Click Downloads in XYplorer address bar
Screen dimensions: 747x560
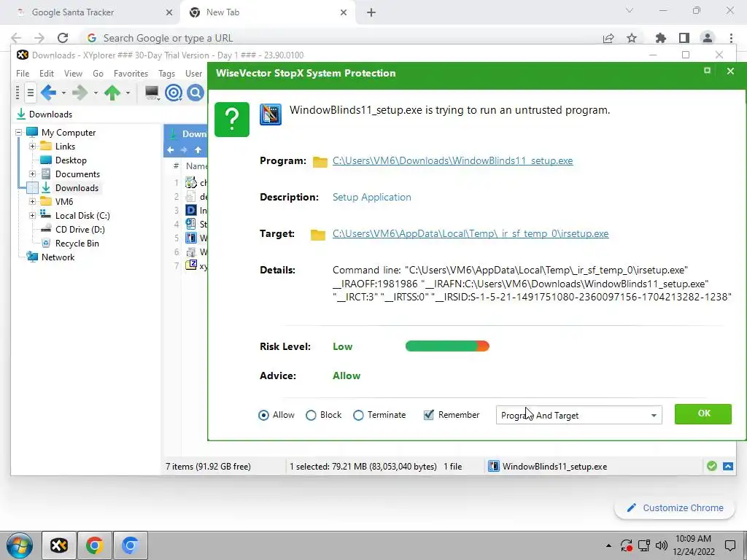point(50,114)
